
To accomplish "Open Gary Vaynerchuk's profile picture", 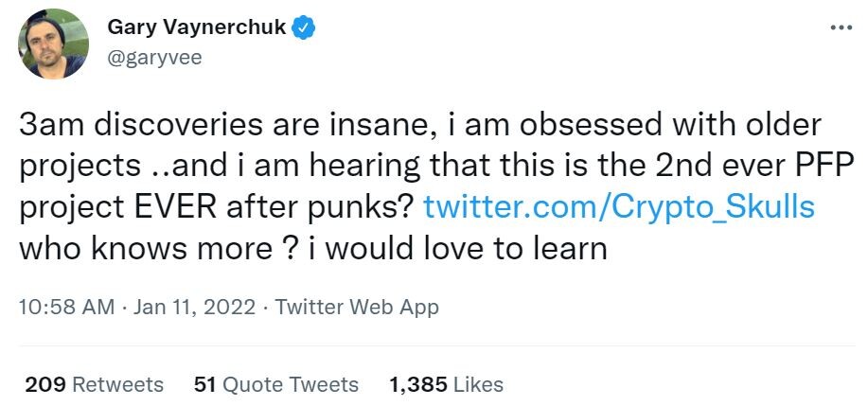I will pyautogui.click(x=54, y=44).
